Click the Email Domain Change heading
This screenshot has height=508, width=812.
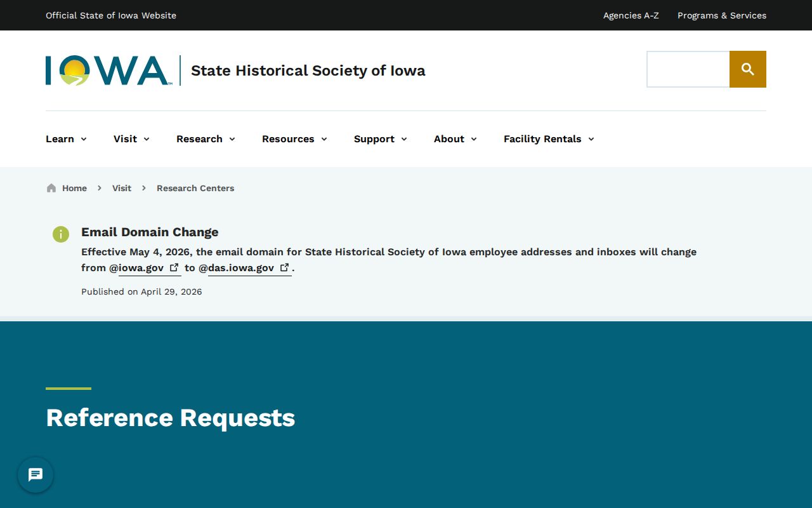(150, 232)
